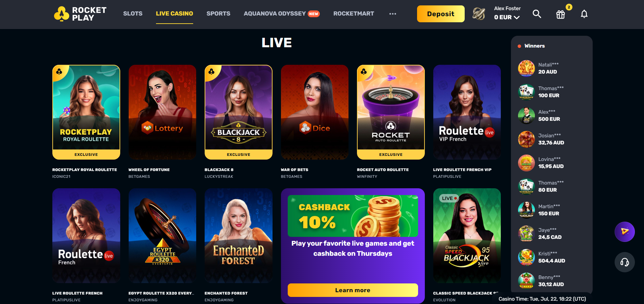
Task: Go to the Sports tab
Action: tap(218, 13)
